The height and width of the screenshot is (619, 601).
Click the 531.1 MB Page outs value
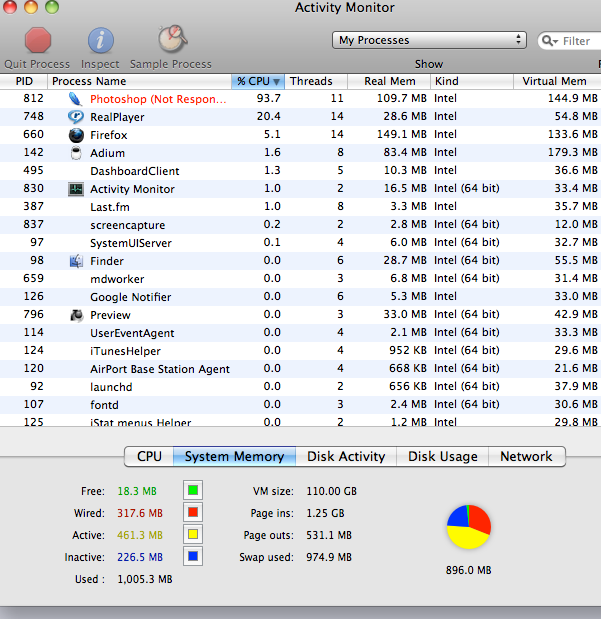click(x=329, y=535)
